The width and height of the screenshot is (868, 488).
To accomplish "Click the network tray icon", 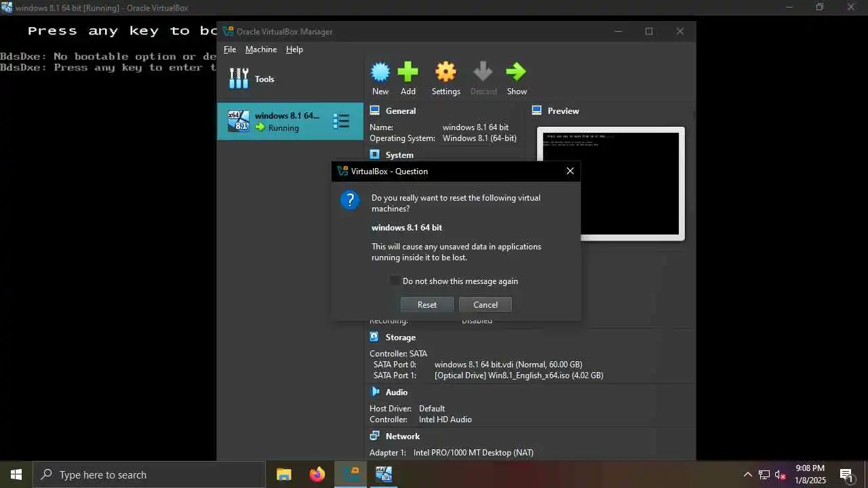I will click(764, 474).
